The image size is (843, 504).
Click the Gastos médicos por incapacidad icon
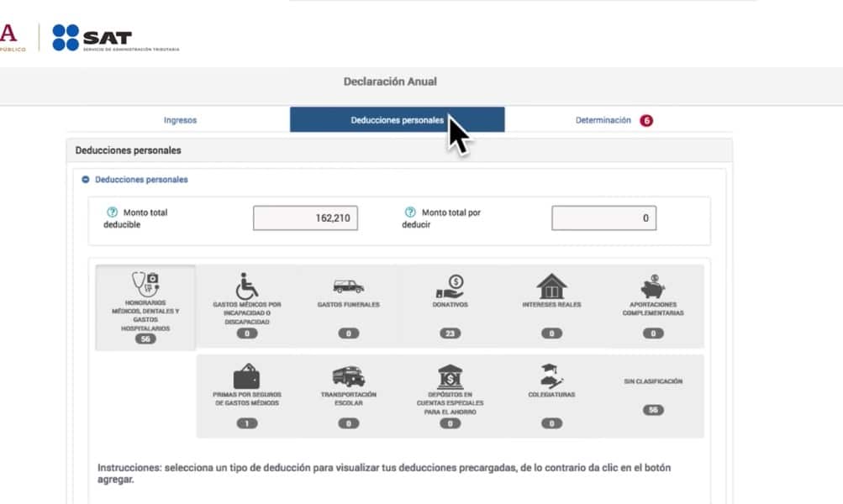tap(247, 287)
